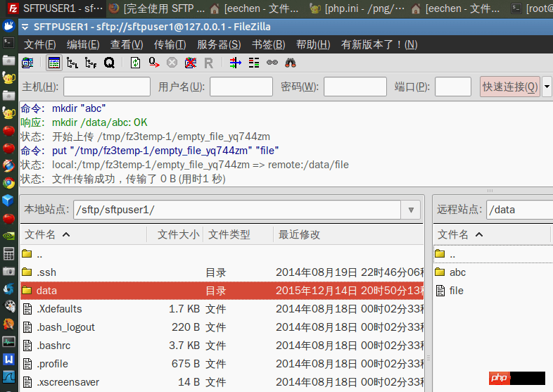
Task: Sort local list by 最近修改 column
Action: tap(349, 234)
